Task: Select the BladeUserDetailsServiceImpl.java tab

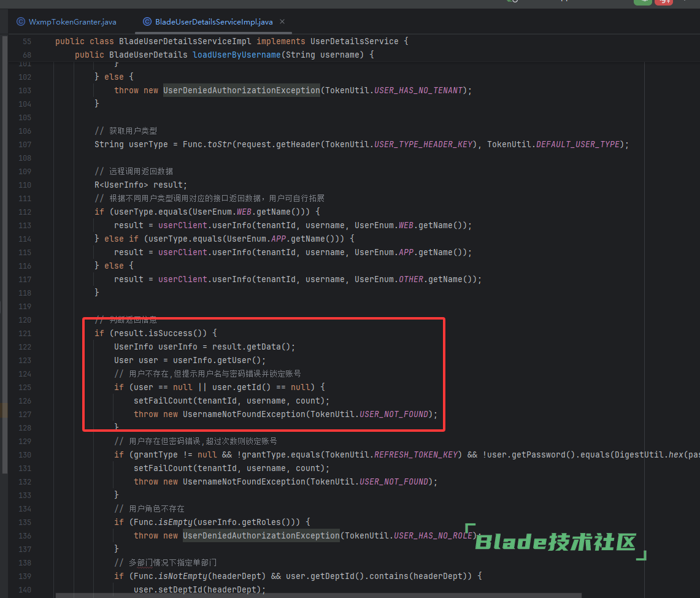Action: tap(213, 22)
